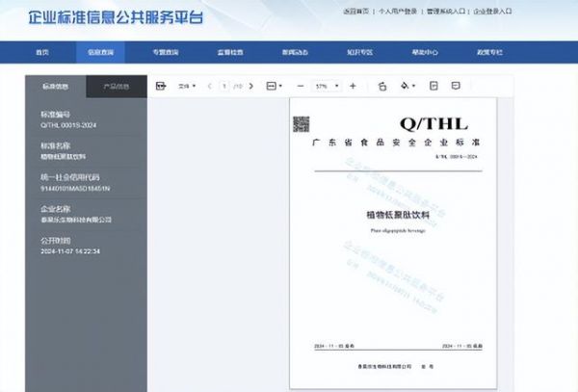The image size is (578, 392).
Task: Go to next PDF page arrow
Action: pos(251,87)
